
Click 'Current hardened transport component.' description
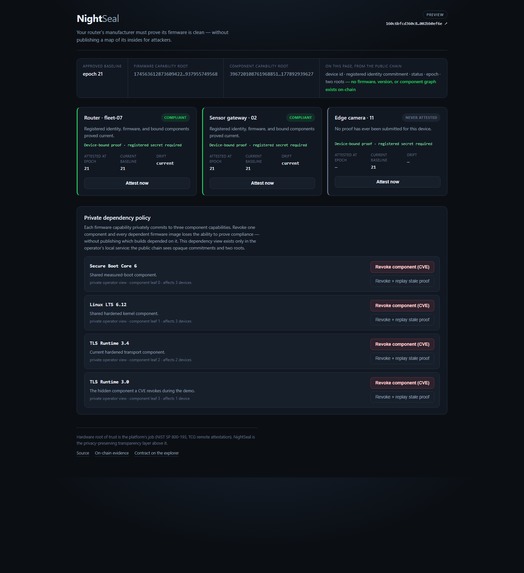click(x=127, y=352)
